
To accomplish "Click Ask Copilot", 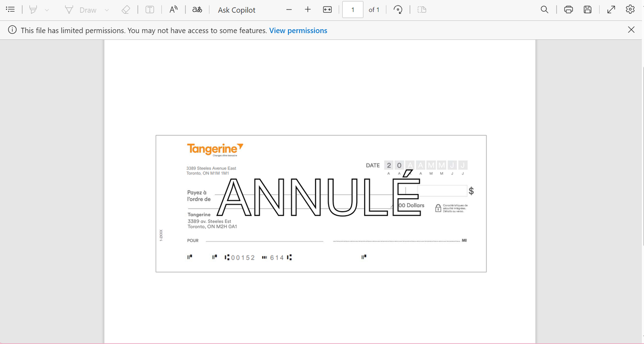I will coord(236,10).
